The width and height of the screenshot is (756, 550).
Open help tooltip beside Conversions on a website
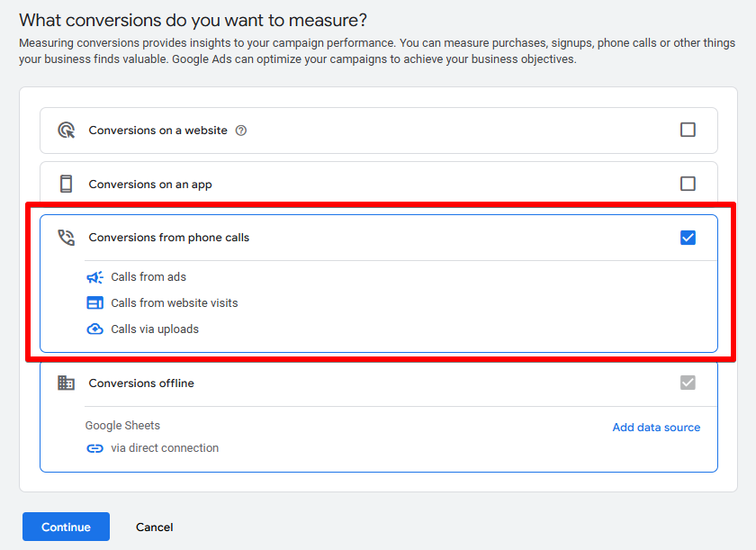point(241,131)
